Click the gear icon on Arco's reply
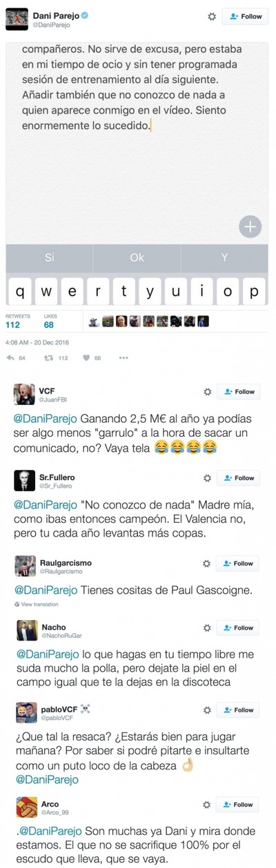 [206, 804]
